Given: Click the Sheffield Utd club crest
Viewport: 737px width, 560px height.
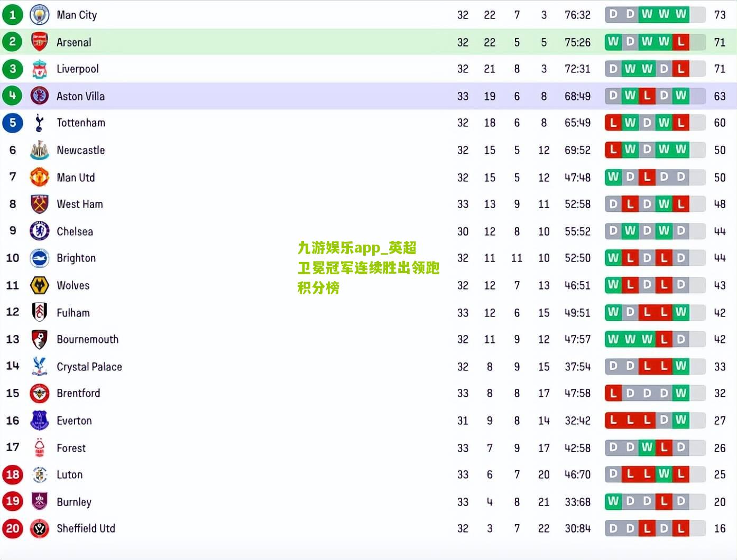Looking at the screenshot, I should click(x=40, y=528).
